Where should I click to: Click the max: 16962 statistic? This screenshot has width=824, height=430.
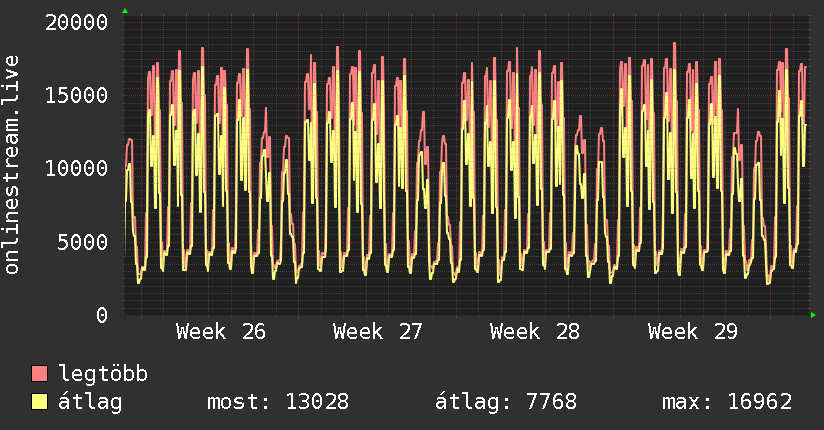pyautogui.click(x=727, y=402)
